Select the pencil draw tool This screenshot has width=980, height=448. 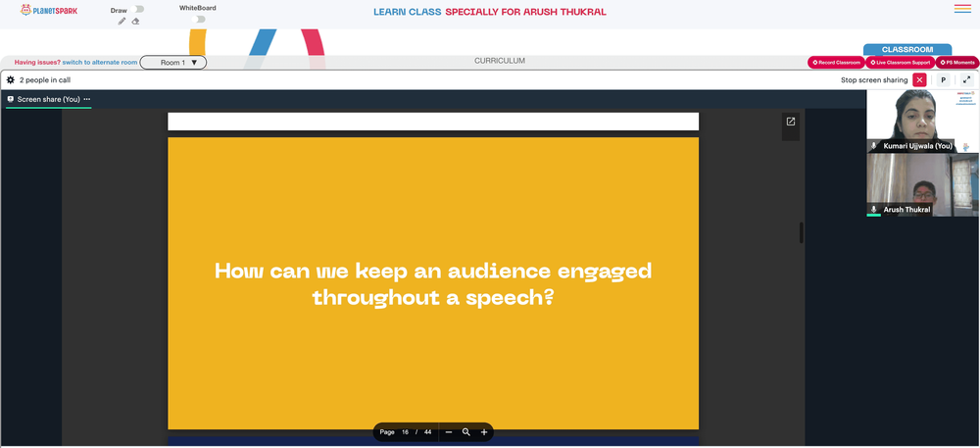pos(122,22)
